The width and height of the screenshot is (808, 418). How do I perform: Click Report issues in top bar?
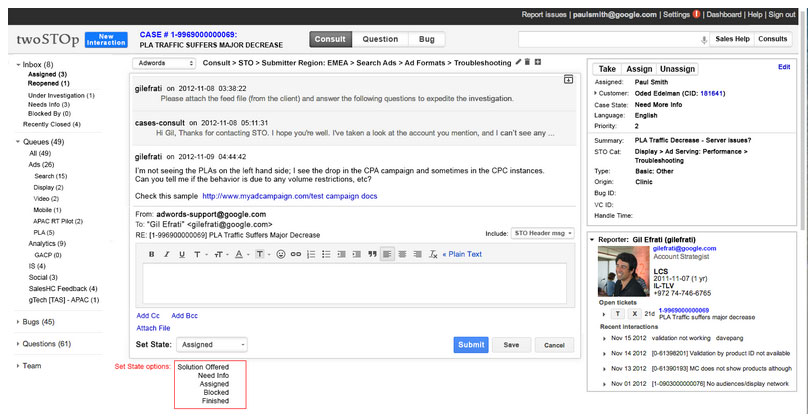click(544, 14)
